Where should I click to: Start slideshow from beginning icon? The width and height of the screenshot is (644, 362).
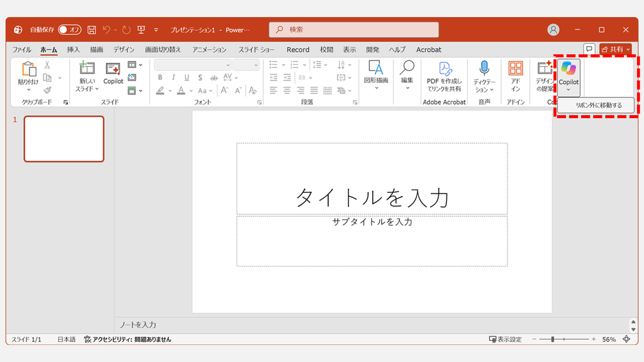[142, 30]
